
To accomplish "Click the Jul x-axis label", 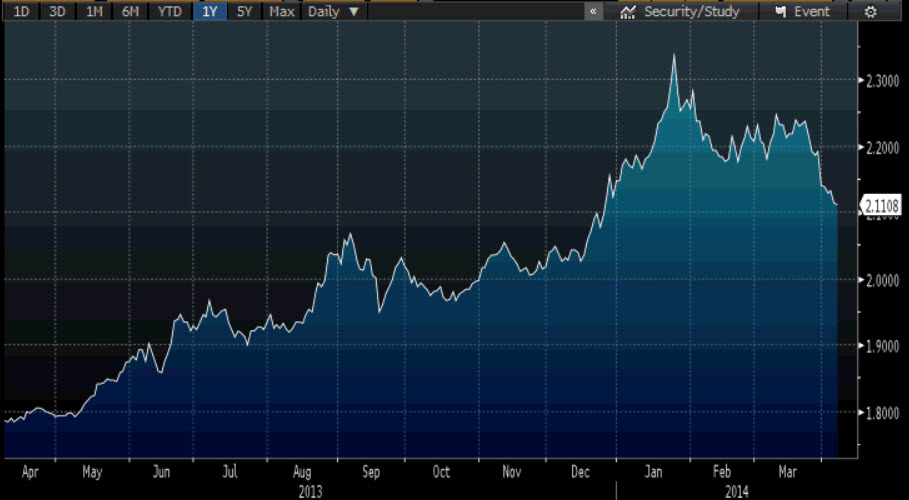I will click(x=230, y=472).
